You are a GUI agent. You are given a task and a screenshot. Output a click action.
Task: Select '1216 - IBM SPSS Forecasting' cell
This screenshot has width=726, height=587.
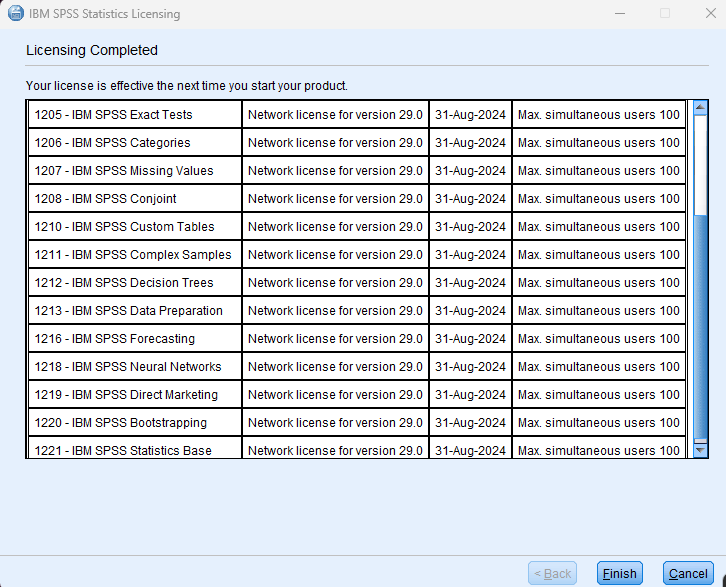[135, 338]
